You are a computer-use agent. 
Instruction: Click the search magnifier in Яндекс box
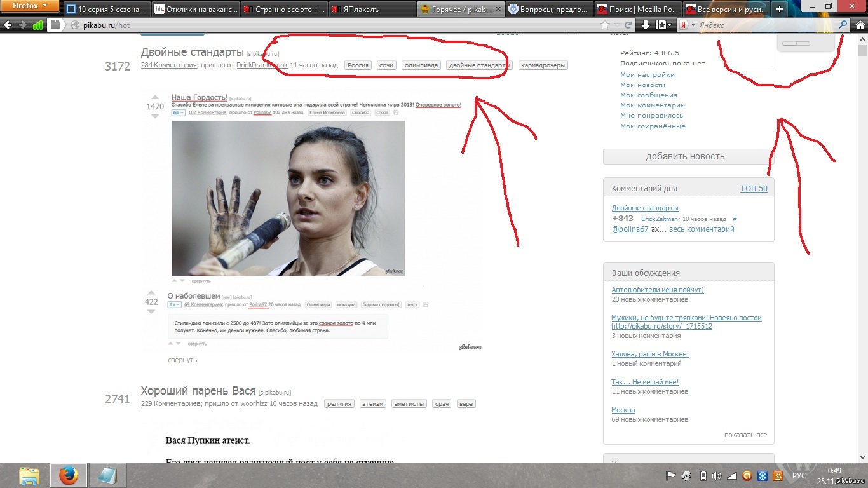pos(843,25)
